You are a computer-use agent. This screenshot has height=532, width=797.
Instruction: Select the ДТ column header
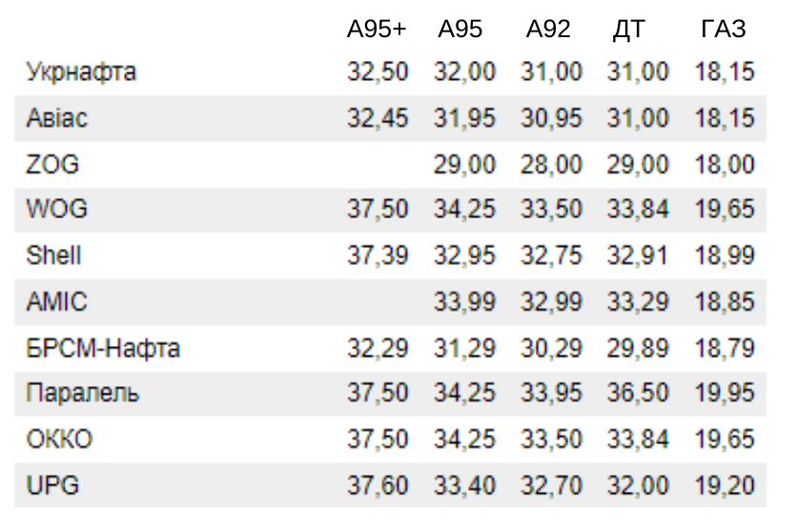pyautogui.click(x=629, y=30)
